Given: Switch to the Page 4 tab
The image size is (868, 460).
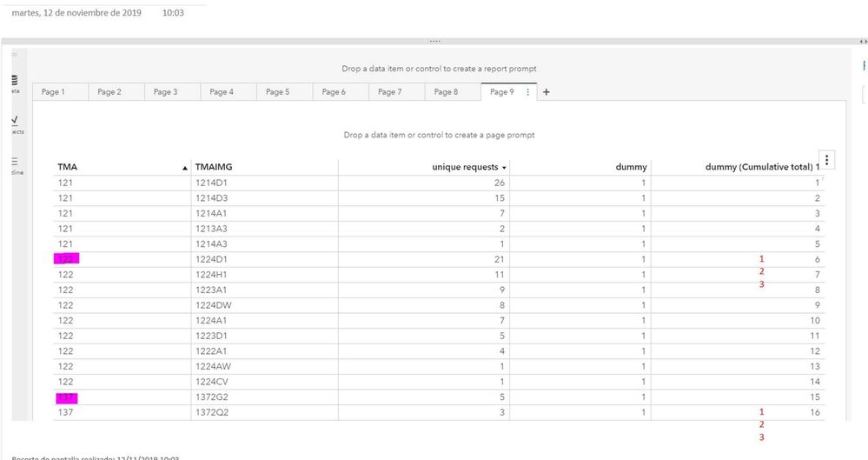Looking at the screenshot, I should [222, 92].
